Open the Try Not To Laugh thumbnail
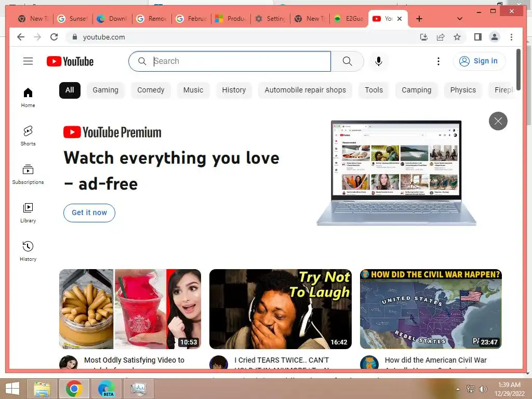 click(x=280, y=309)
